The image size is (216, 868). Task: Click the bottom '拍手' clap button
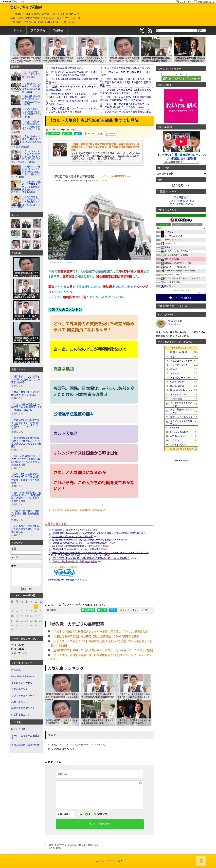pyautogui.click(x=146, y=610)
